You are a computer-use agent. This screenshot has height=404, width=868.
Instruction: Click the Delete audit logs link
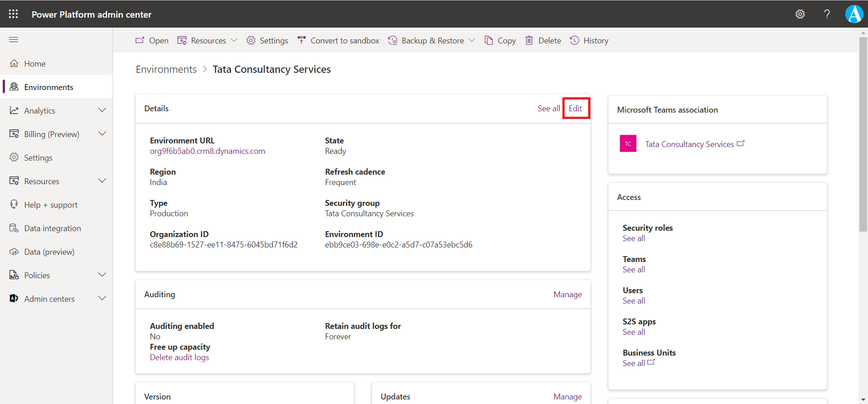pos(179,357)
